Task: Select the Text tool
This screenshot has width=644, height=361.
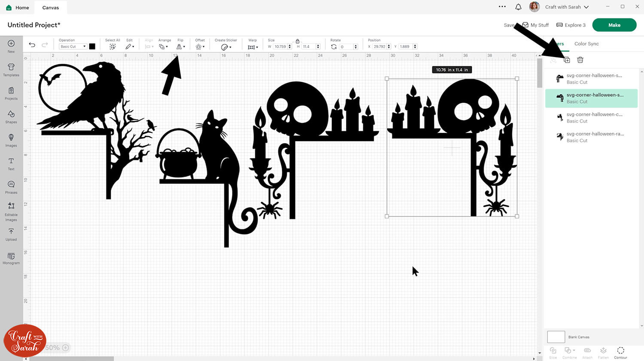Action: (x=11, y=164)
